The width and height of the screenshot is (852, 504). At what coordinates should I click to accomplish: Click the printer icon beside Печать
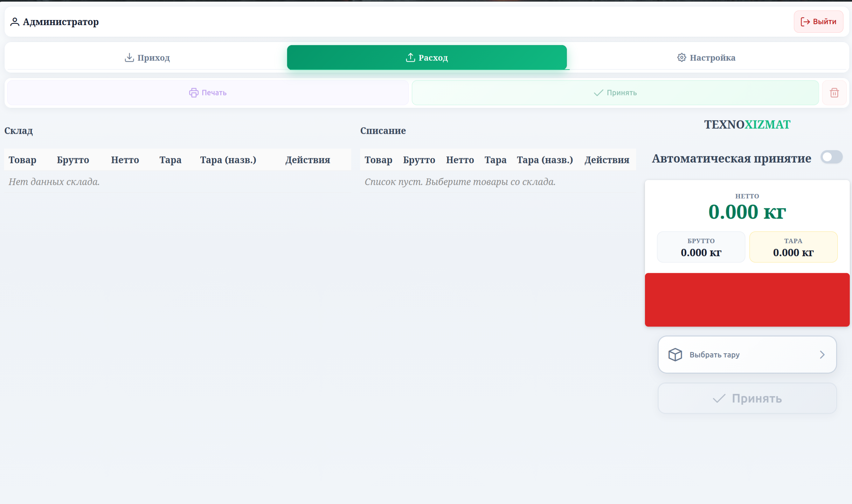coord(194,93)
